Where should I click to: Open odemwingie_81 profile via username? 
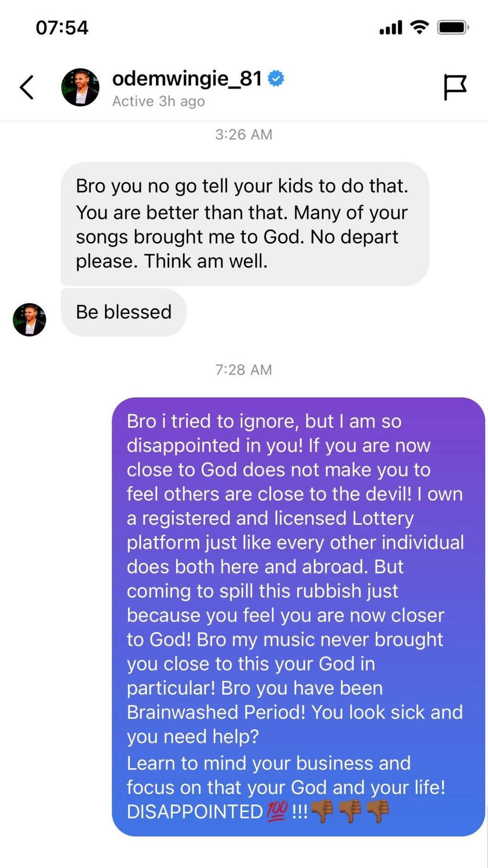coord(187,79)
